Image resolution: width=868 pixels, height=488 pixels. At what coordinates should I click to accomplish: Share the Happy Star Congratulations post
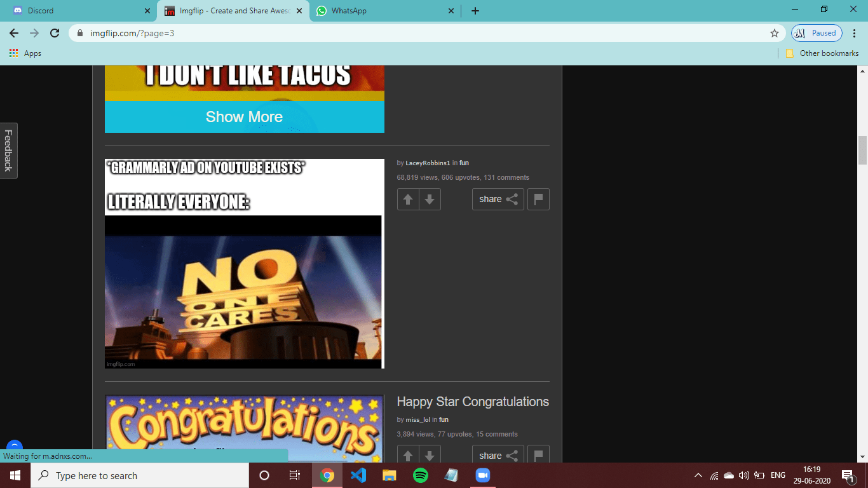coord(498,455)
